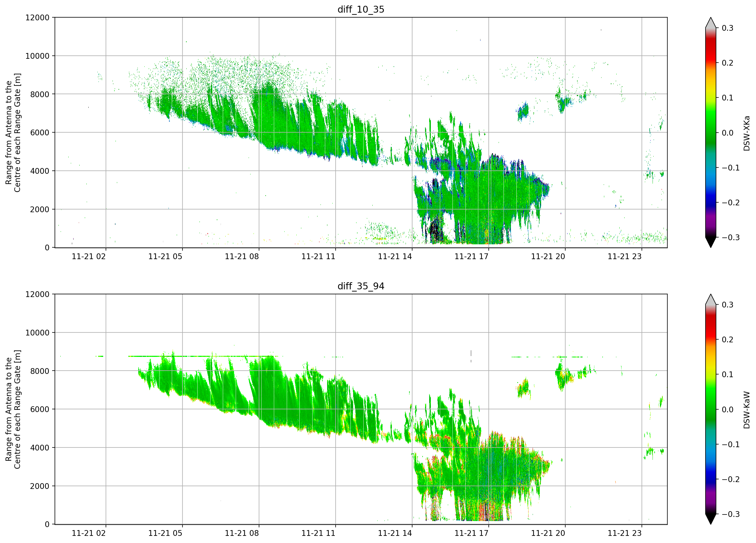Click the '11-21 14' time label under diff_35_94
The image size is (756, 543).
(395, 533)
